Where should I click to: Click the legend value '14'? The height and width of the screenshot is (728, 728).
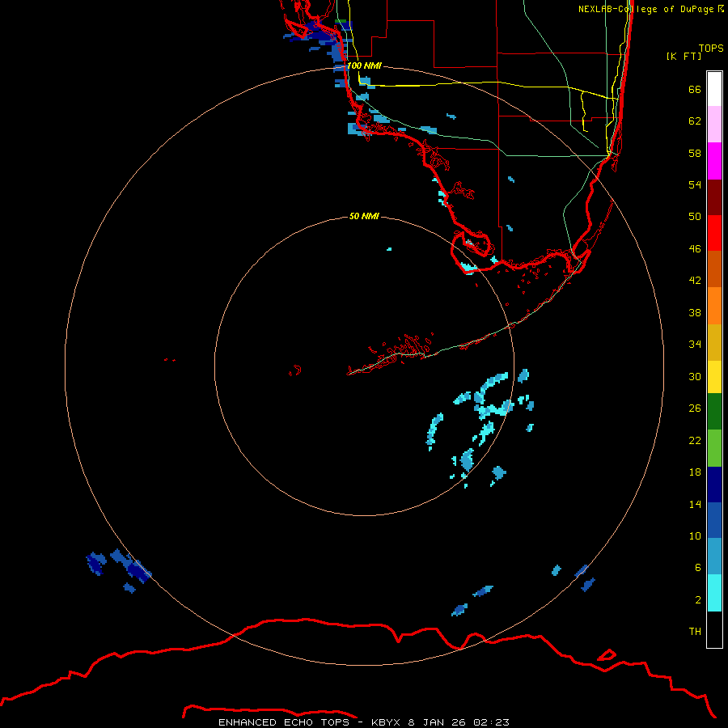(695, 504)
